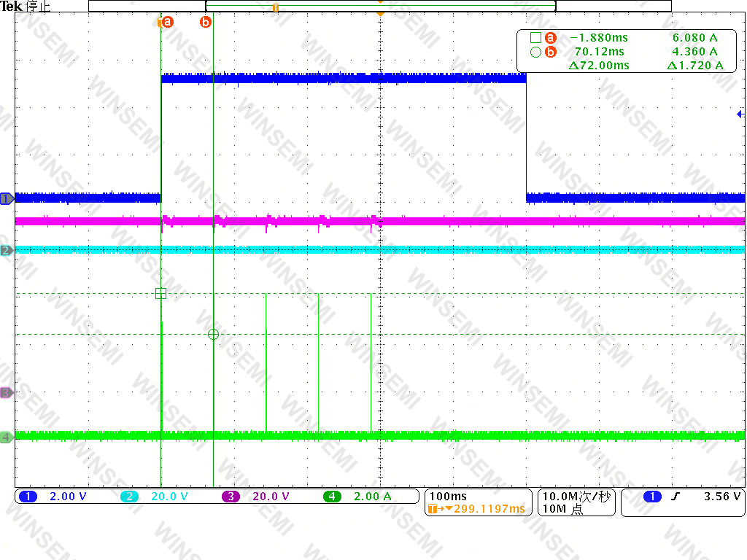
Task: Click the Tek stopped status label
Action: coord(26,6)
